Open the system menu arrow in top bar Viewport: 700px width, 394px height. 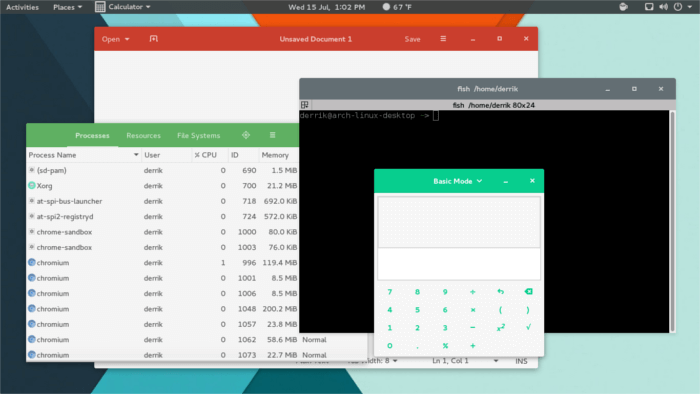click(690, 7)
